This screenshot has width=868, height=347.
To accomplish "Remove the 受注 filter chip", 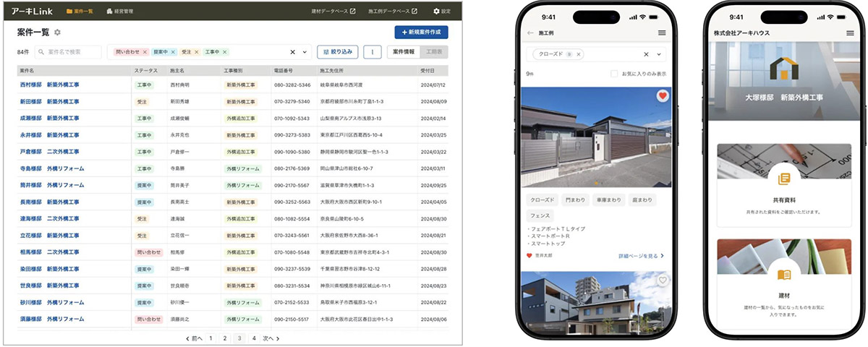I will coord(197,52).
